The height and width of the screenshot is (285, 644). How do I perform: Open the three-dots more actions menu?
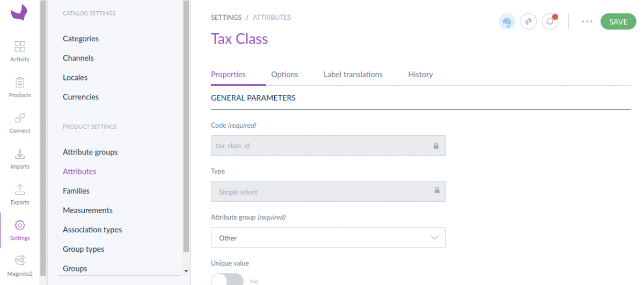click(587, 21)
